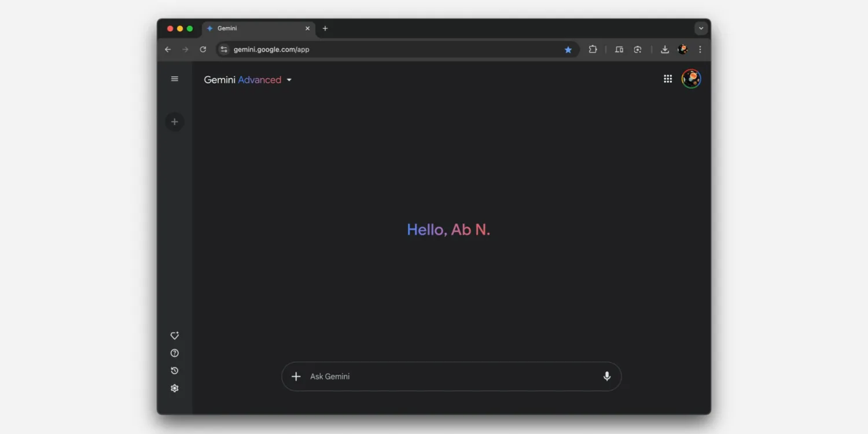Open the Gem manager diamond icon
The image size is (868, 434).
[x=174, y=336]
